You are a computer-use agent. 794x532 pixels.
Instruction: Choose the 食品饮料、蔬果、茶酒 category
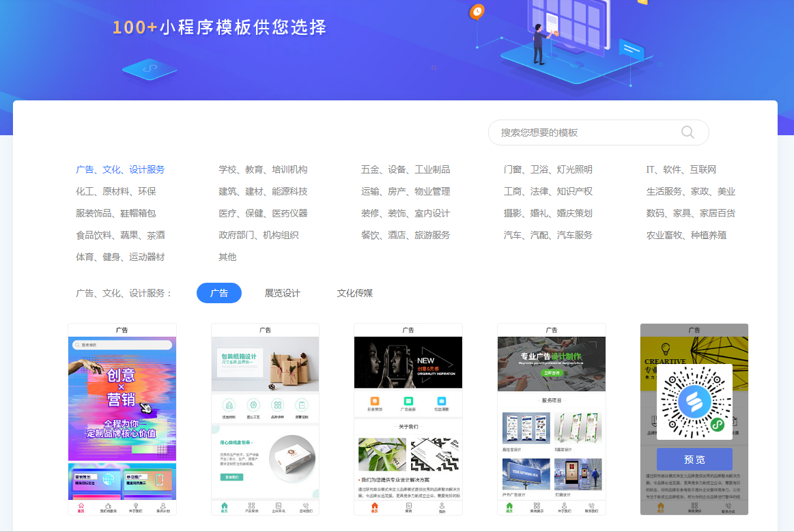[120, 235]
